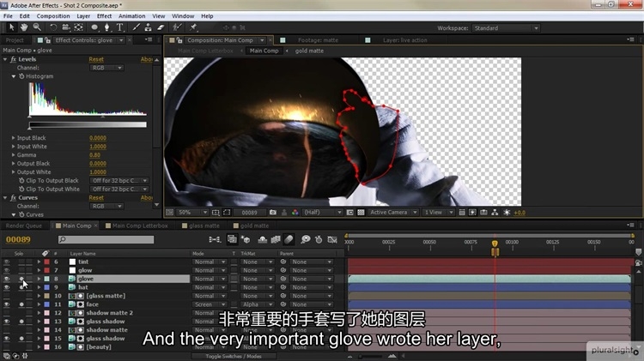Select the Type text tool
644x361 pixels.
(x=119, y=27)
